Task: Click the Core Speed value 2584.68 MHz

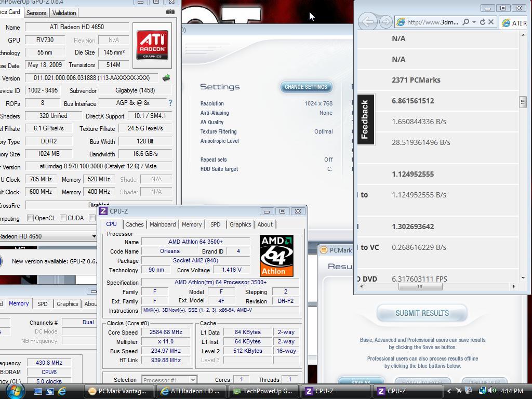Action: [x=166, y=332]
